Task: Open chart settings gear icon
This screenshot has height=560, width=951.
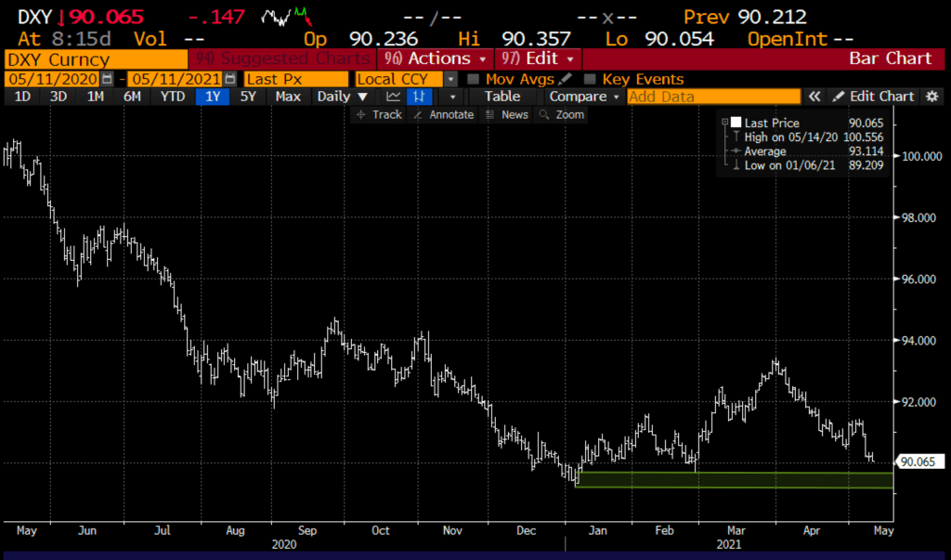Action: tap(931, 97)
